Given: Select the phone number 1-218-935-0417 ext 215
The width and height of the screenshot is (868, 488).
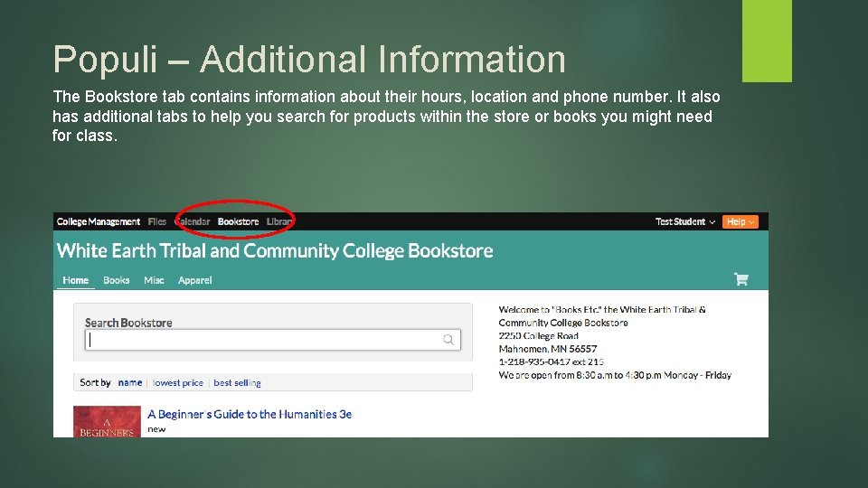Looking at the screenshot, I should [551, 361].
